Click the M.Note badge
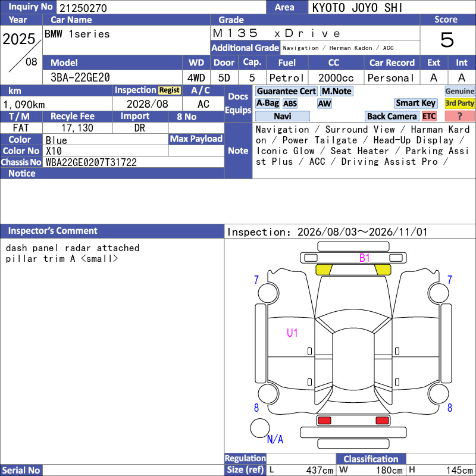This screenshot has width=476, height=476. click(336, 91)
